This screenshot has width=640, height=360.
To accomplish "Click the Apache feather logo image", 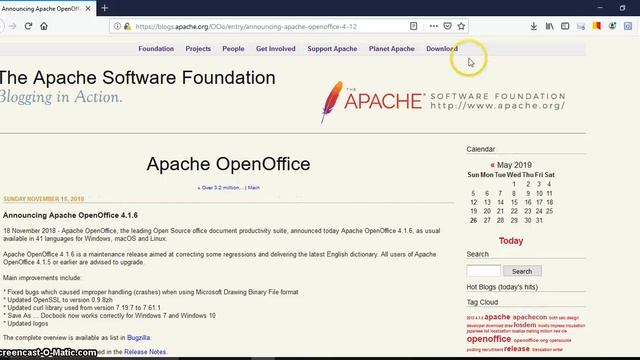I will (x=443, y=102).
